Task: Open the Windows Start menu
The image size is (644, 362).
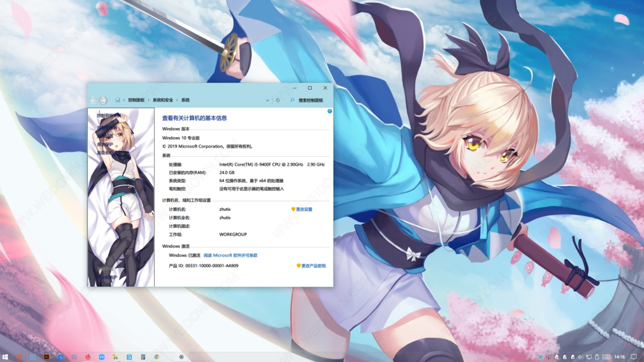Action: tap(5, 357)
